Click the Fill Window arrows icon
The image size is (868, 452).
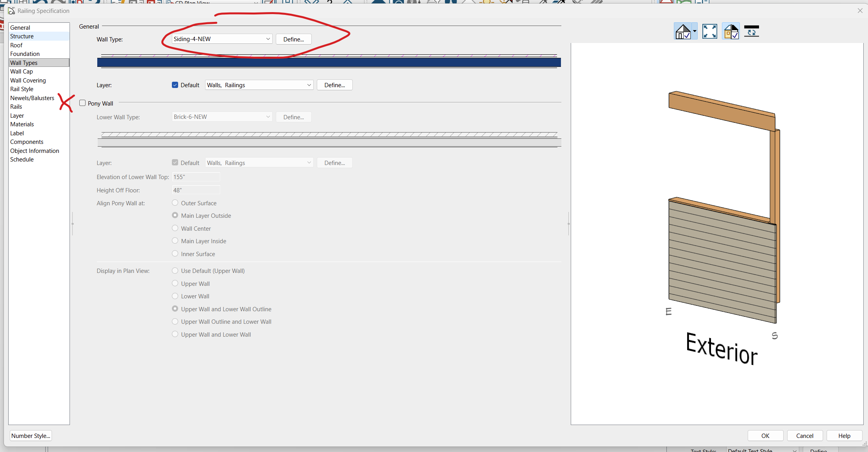709,31
